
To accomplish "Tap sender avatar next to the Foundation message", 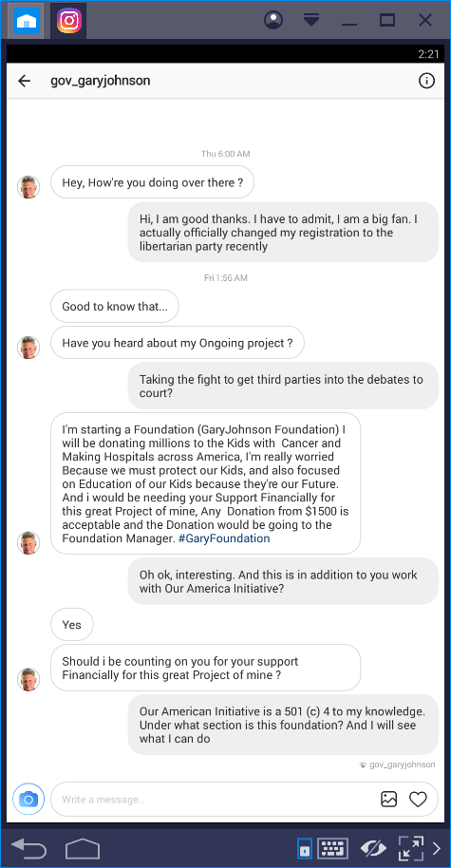I will coord(28,542).
